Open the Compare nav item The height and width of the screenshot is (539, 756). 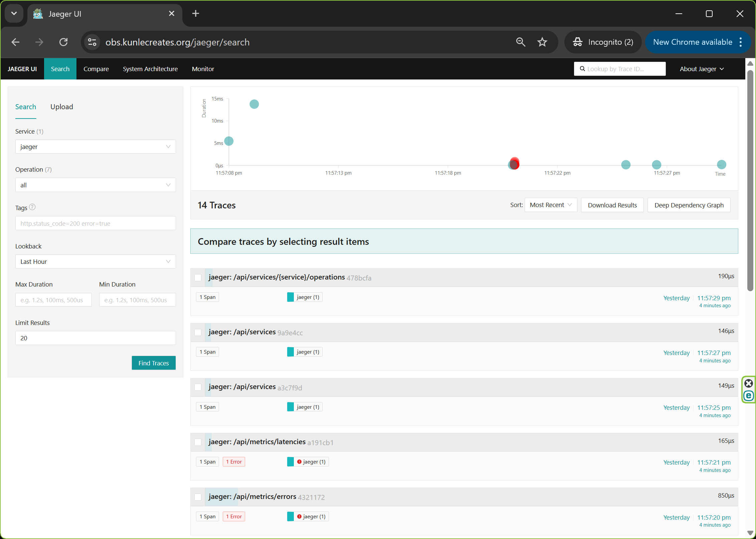(96, 69)
